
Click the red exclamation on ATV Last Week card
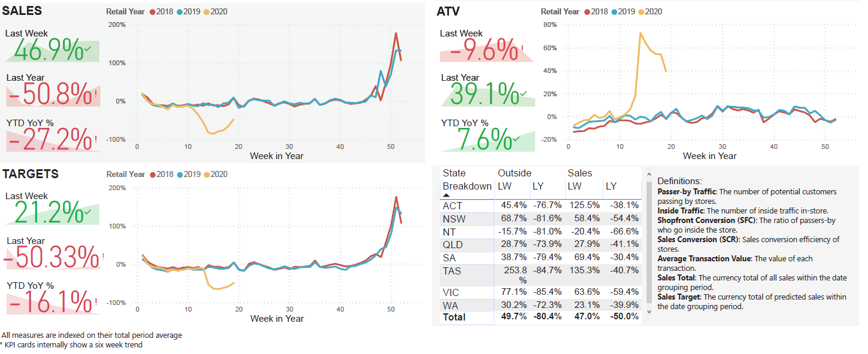coord(522,49)
